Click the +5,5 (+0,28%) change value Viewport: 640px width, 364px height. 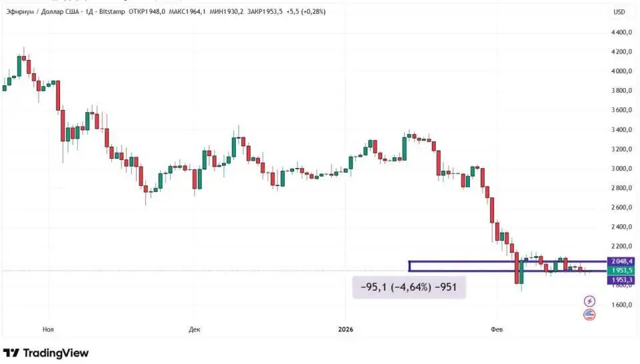[306, 11]
